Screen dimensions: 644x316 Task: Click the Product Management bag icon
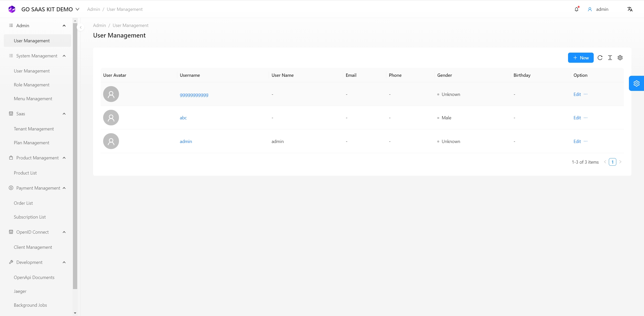click(11, 158)
